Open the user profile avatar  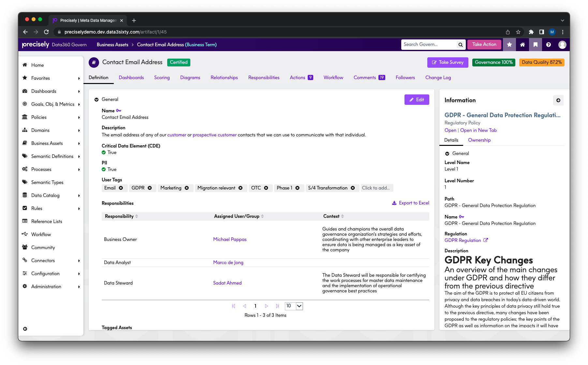562,45
